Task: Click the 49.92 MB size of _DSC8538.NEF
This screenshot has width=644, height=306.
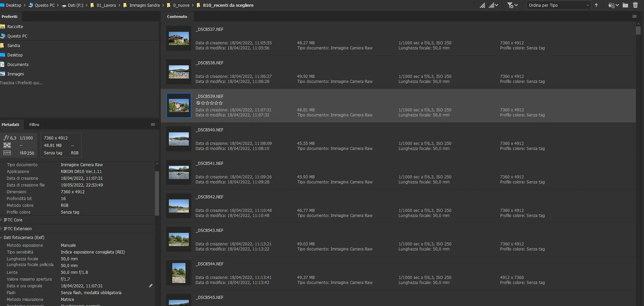Action: 306,76
